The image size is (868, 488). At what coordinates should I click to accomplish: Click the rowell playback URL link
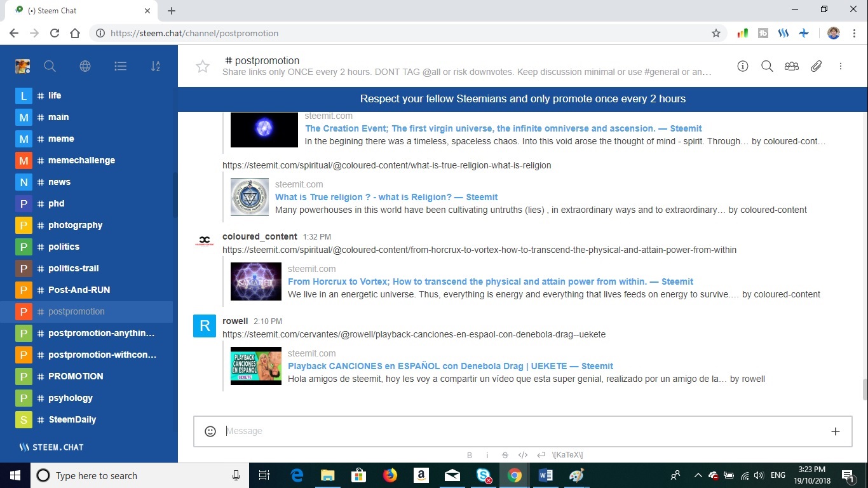[x=414, y=334]
